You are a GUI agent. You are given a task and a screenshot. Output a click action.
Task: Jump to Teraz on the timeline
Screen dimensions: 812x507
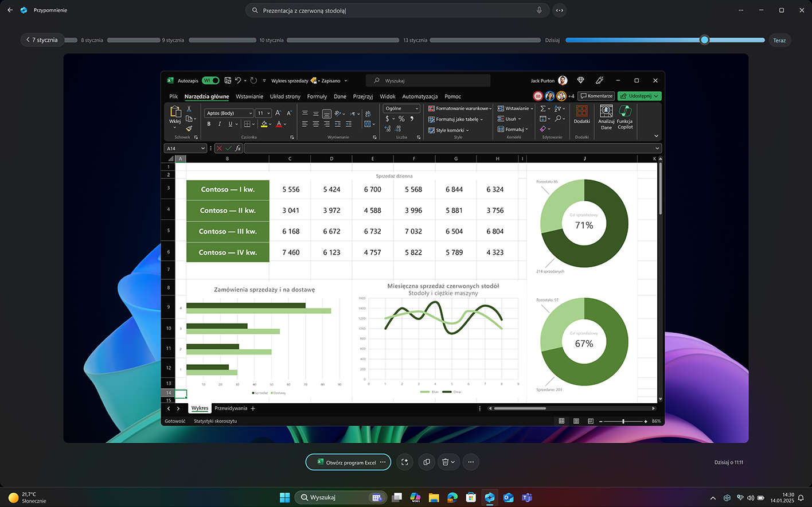(x=779, y=40)
